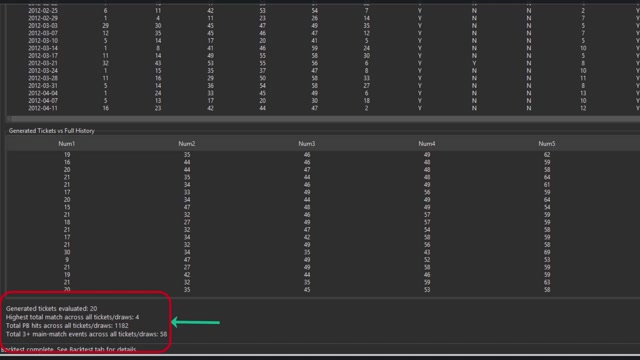Select the 2012-02-25 draw date cell
The width and height of the screenshot is (640, 360).
pos(43,11)
